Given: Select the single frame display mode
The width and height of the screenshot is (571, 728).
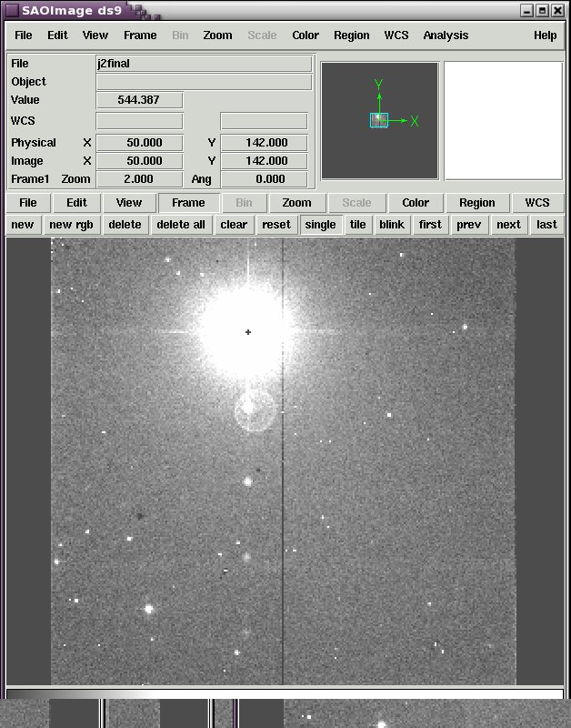Looking at the screenshot, I should pyautogui.click(x=321, y=225).
